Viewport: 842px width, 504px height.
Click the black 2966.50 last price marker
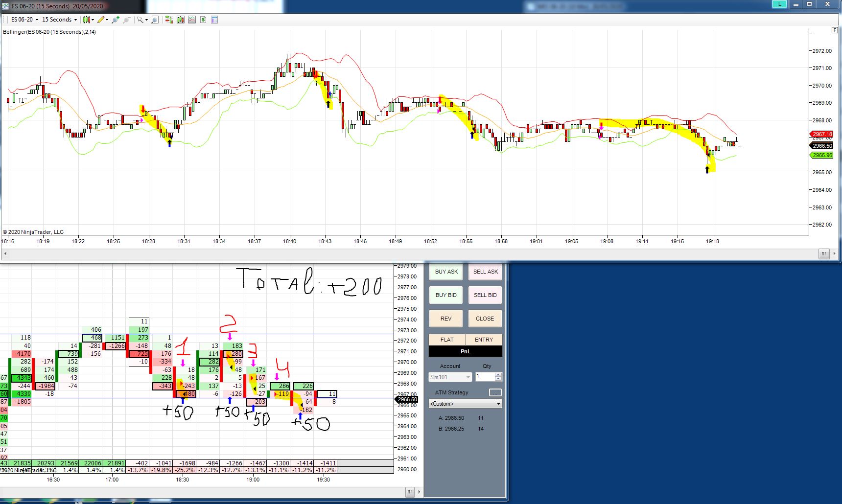[822, 146]
